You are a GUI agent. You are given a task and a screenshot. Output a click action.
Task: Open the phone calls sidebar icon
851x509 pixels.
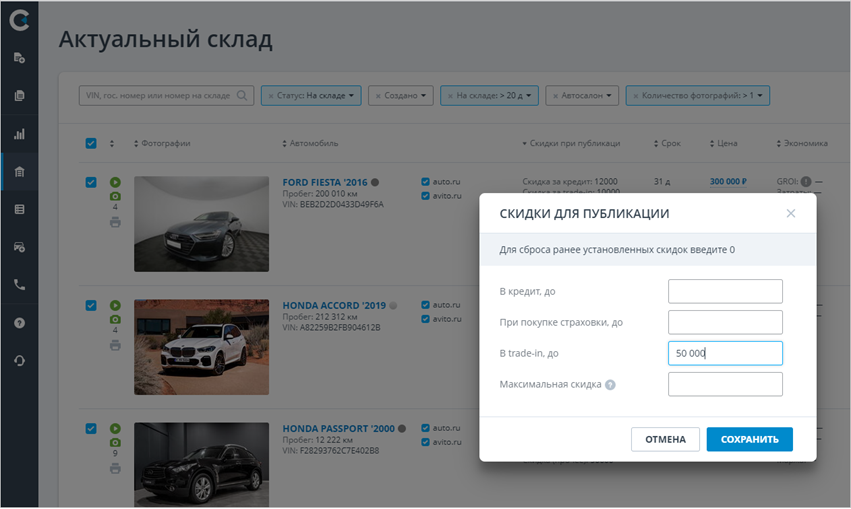(x=19, y=285)
